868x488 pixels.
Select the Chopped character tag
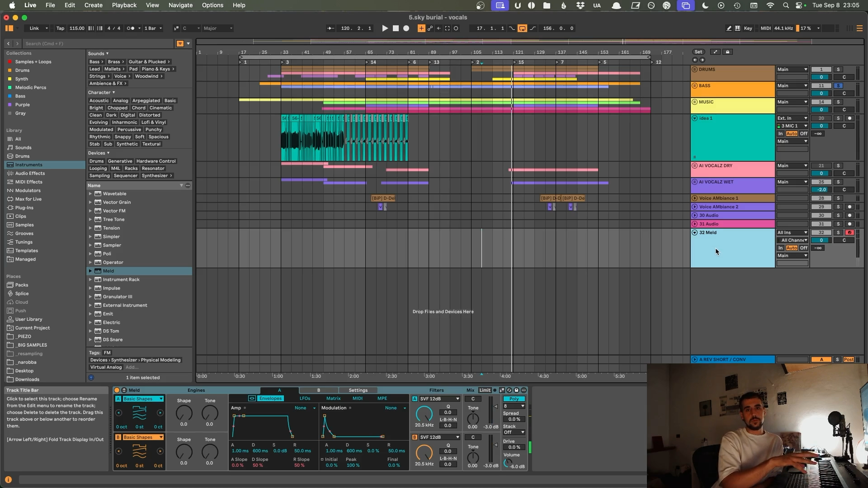(x=118, y=108)
